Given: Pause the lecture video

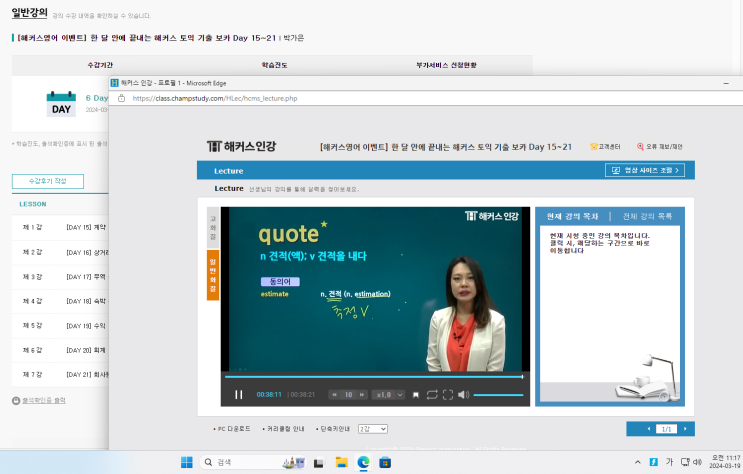Looking at the screenshot, I should coord(238,394).
